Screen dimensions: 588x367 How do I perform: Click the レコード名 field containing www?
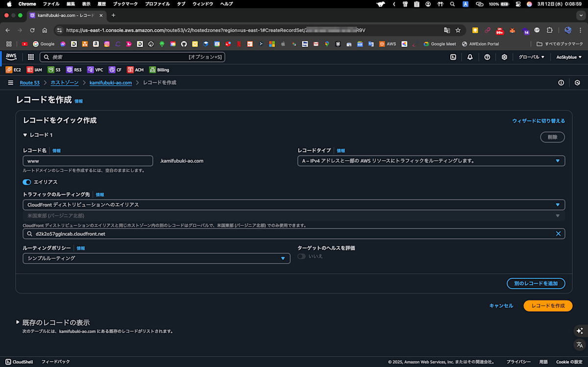coord(88,161)
